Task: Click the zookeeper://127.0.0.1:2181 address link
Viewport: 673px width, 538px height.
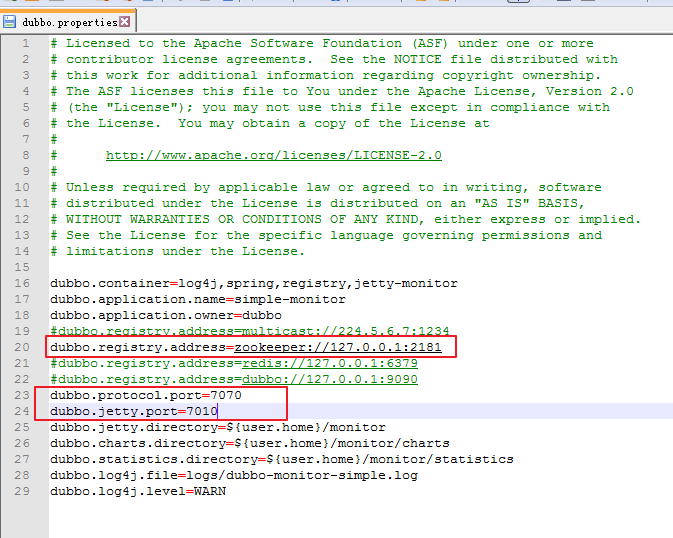Action: coord(338,347)
